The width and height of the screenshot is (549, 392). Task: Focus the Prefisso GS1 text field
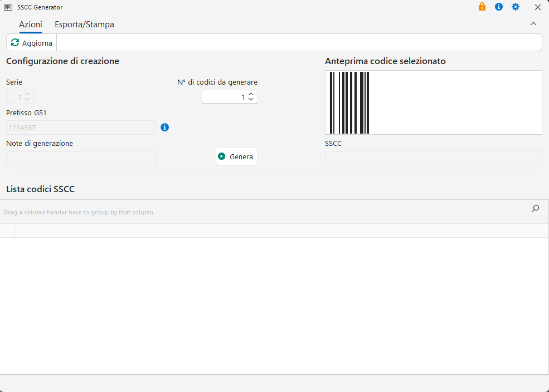coord(81,128)
